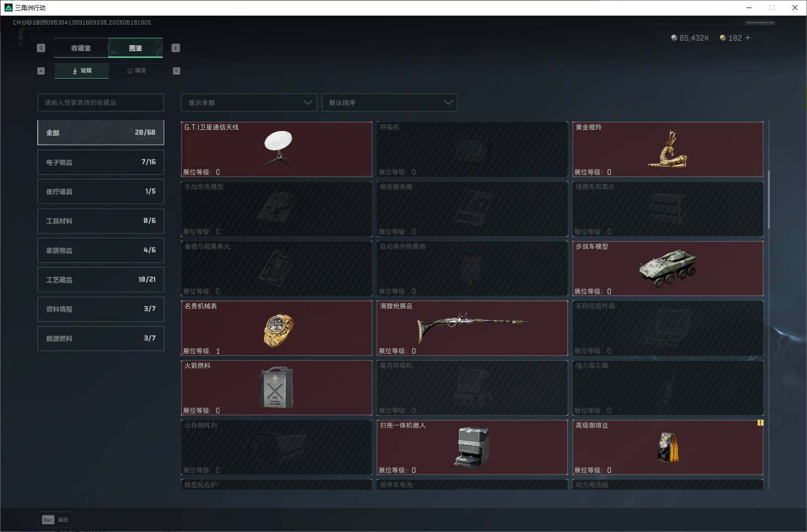Switch to the 图鉴 tab
The width and height of the screenshot is (807, 532).
point(136,48)
